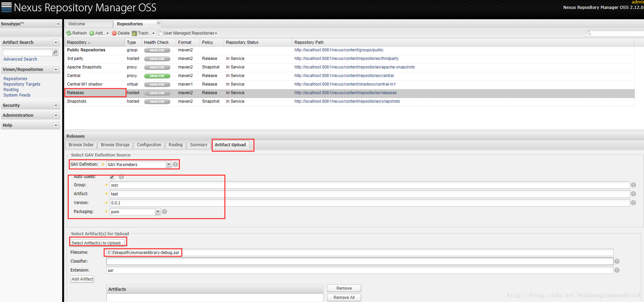Click the Version input field
Screen dimensions: 644x302
coord(370,203)
